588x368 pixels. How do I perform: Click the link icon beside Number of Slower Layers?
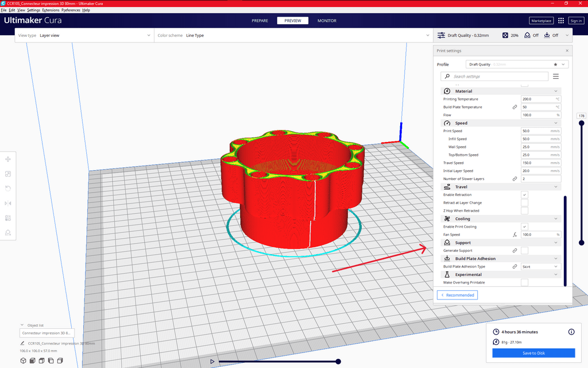[515, 179]
